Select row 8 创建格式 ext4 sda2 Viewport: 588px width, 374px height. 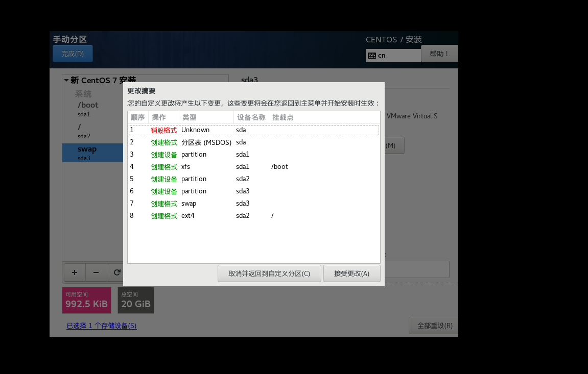pyautogui.click(x=254, y=216)
